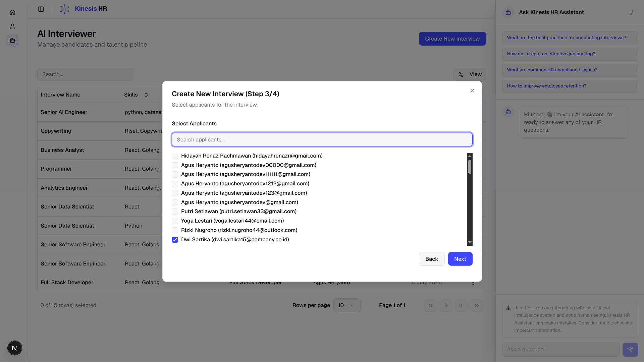Ask 'How to improve employee retention?' suggestion
This screenshot has width=644, height=362.
(570, 86)
